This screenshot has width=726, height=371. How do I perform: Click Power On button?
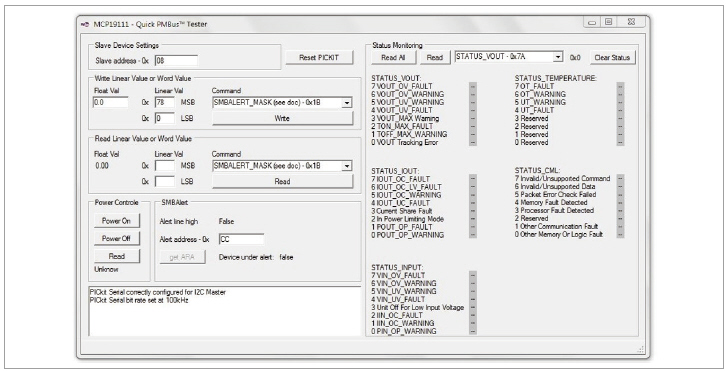pyautogui.click(x=116, y=221)
